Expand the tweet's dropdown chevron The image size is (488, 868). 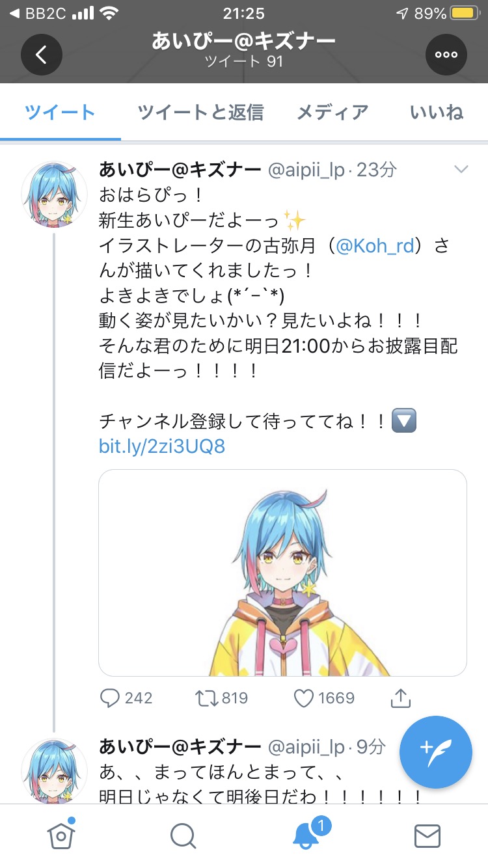[x=461, y=170]
